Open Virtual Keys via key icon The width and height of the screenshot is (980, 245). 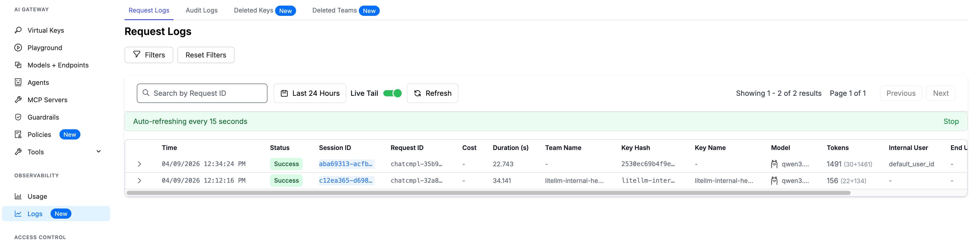18,30
